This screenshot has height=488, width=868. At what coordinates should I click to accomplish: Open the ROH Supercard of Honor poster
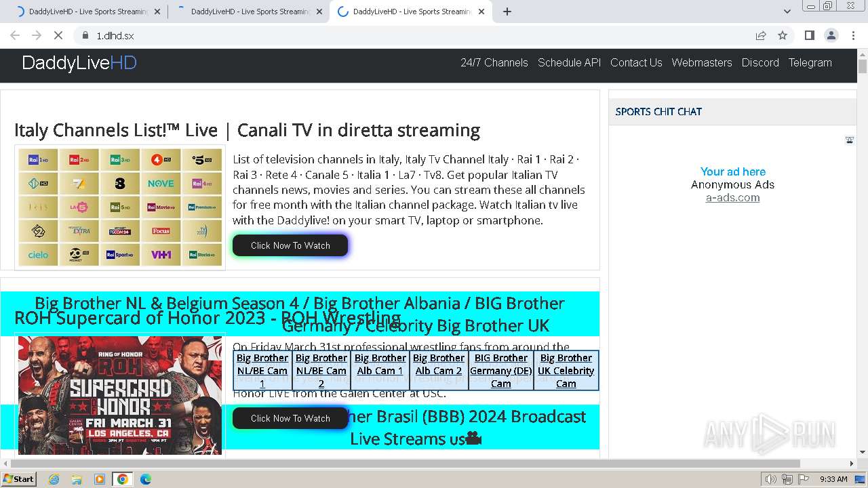point(120,395)
